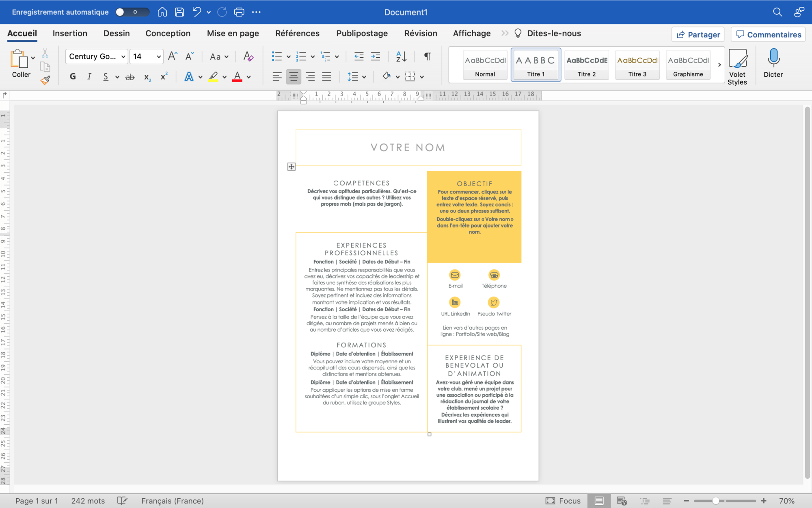Toggle bold (G) formatting
This screenshot has width=812, height=508.
[x=73, y=76]
